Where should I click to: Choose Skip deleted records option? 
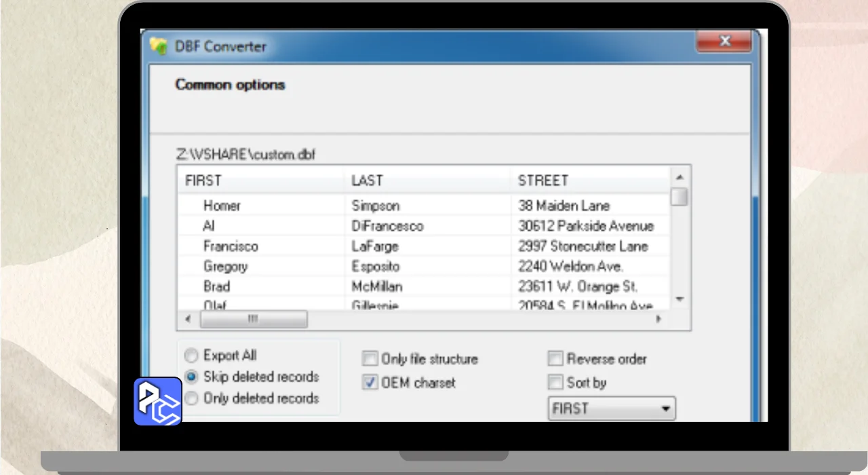pos(192,377)
